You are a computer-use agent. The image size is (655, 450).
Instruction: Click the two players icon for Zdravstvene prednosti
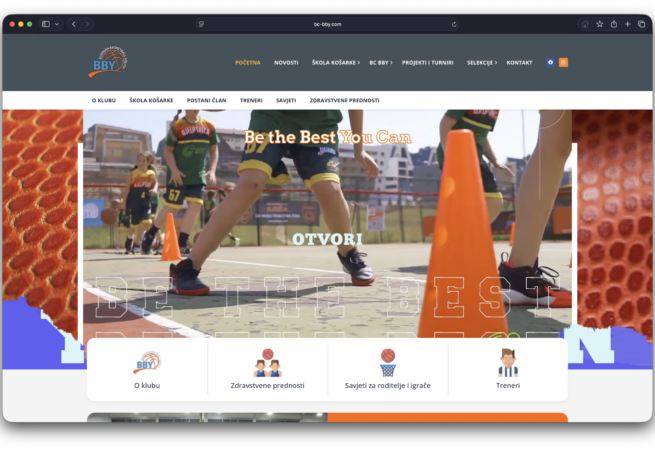point(267,362)
